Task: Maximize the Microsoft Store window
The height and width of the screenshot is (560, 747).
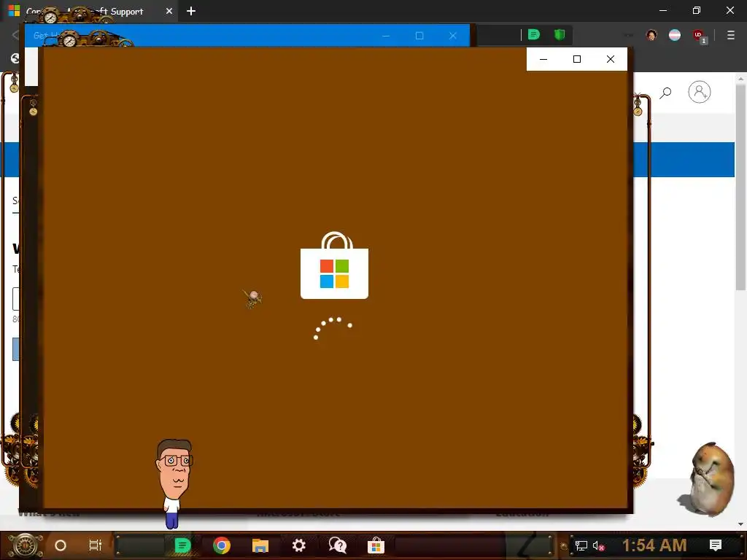Action: (577, 59)
